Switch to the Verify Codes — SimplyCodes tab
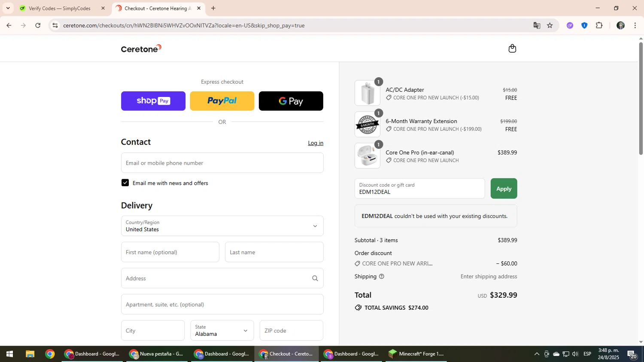Image resolution: width=644 pixels, height=362 pixels. point(60,8)
